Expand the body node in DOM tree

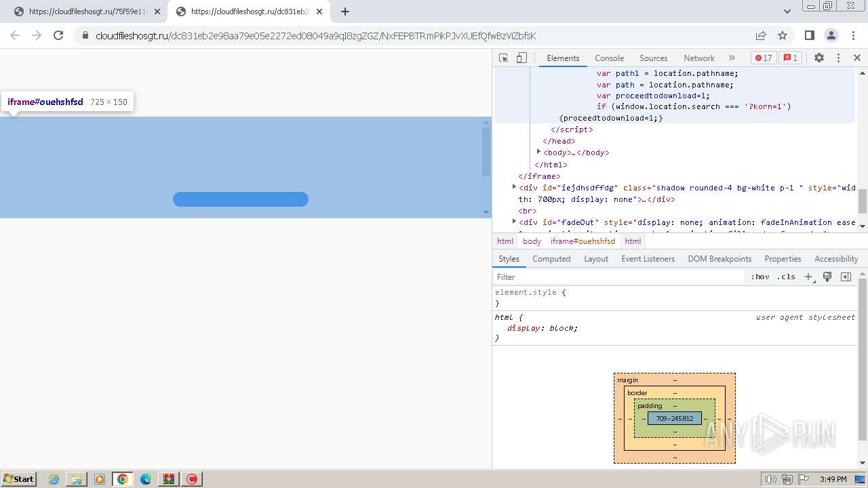click(x=538, y=152)
